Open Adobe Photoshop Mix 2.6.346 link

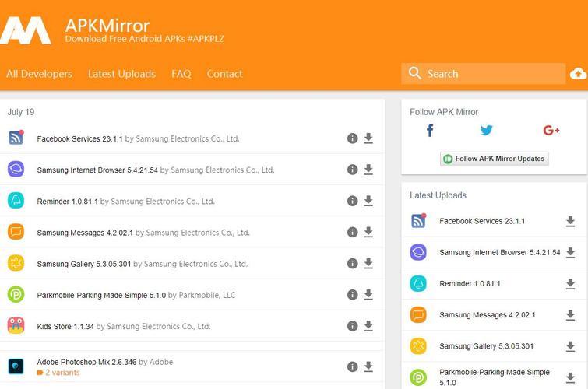click(86, 362)
